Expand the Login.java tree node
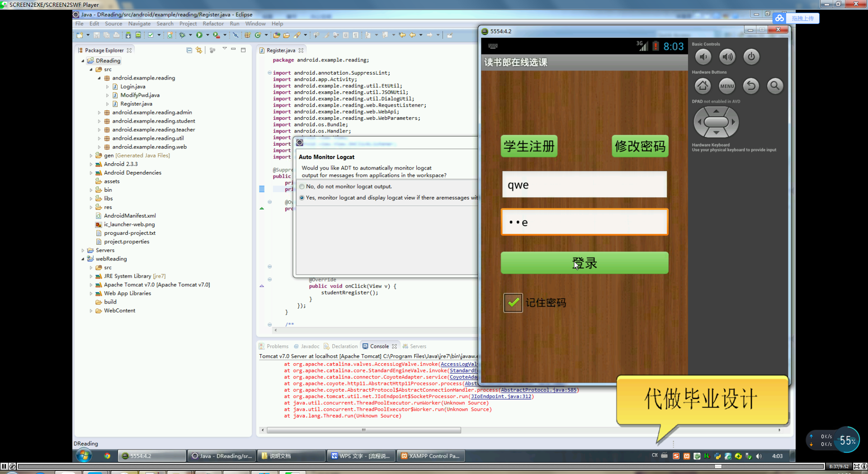This screenshot has height=474, width=868. click(108, 87)
